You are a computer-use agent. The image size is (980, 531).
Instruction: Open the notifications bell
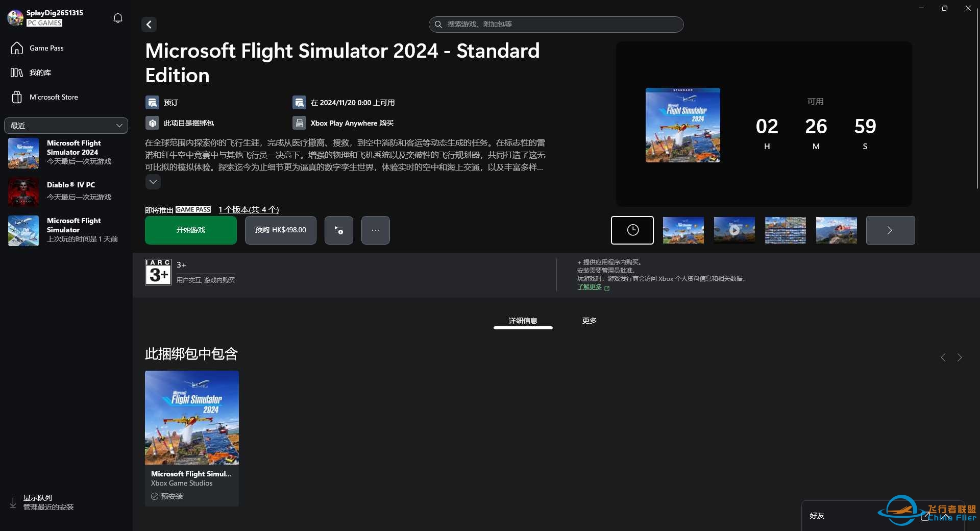coord(118,18)
